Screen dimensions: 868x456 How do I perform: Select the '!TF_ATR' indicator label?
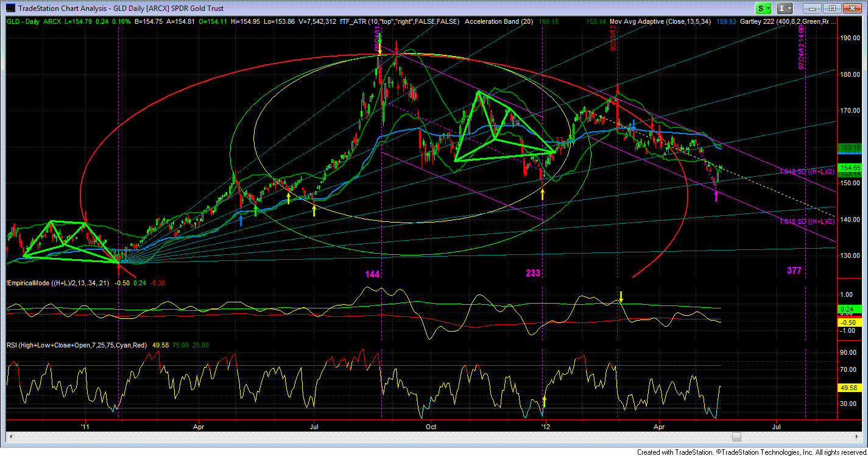click(353, 21)
